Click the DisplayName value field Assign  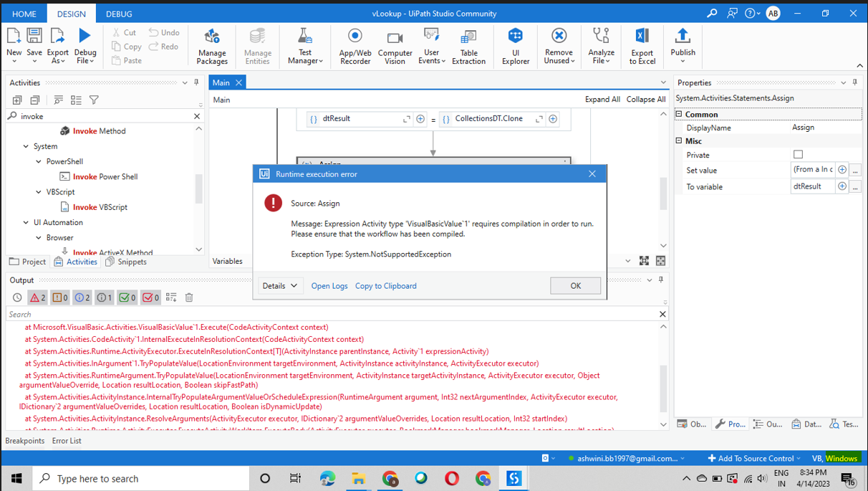(x=826, y=128)
